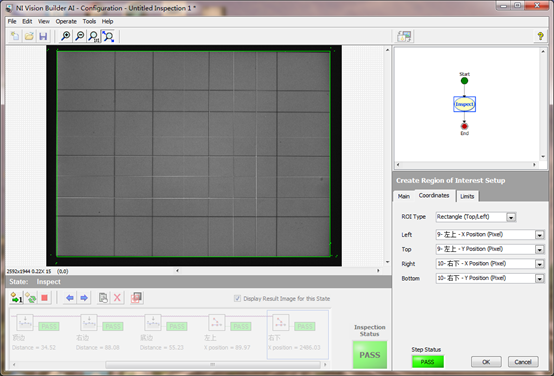Expand the ROI Type dropdown
The image size is (554, 376).
pyautogui.click(x=511, y=217)
